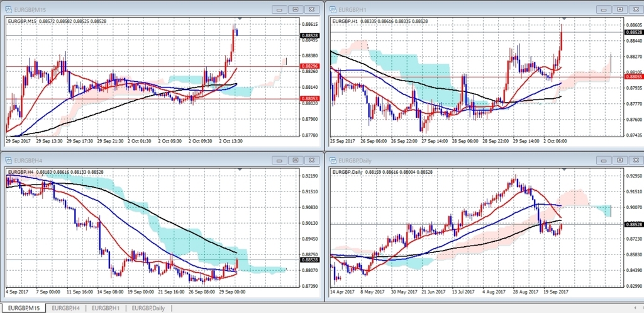This screenshot has height=313, width=644.
Task: Click the EURGBP,M15 window chart icon
Action: pyautogui.click(x=8, y=9)
